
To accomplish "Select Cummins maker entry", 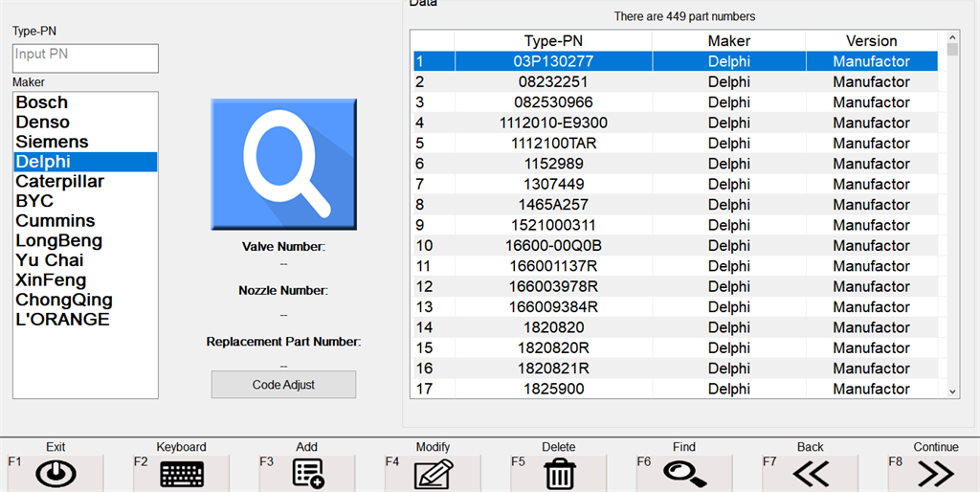I will pos(56,221).
